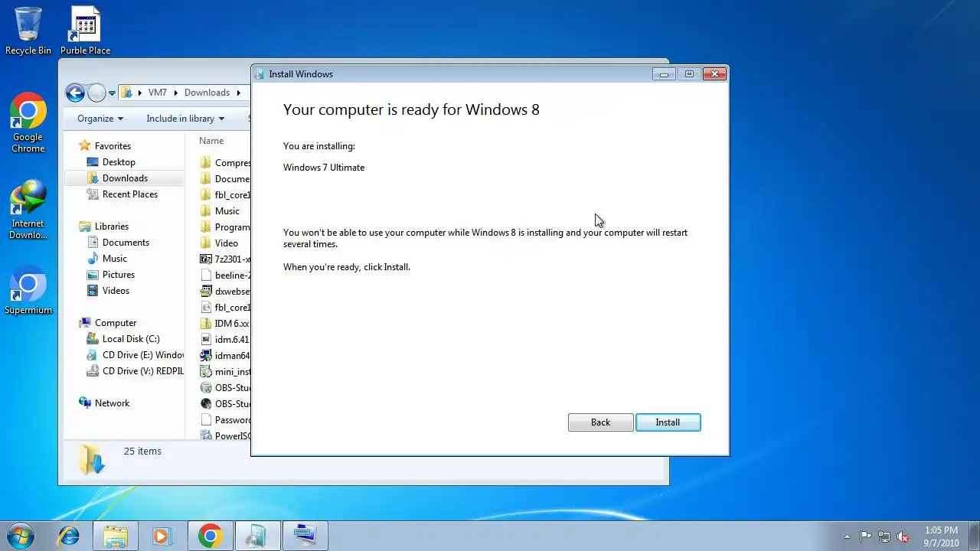Open Purble Place desktop shortcut
980x551 pixels.
pyautogui.click(x=85, y=31)
